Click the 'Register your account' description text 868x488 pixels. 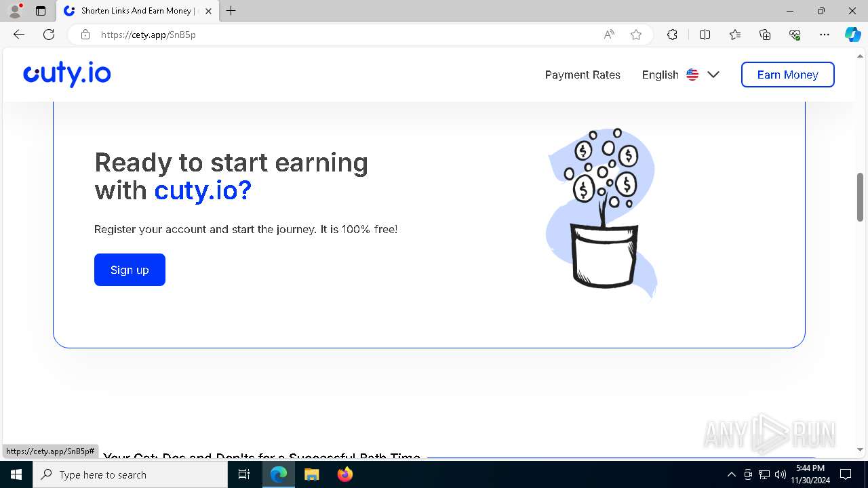click(x=245, y=229)
